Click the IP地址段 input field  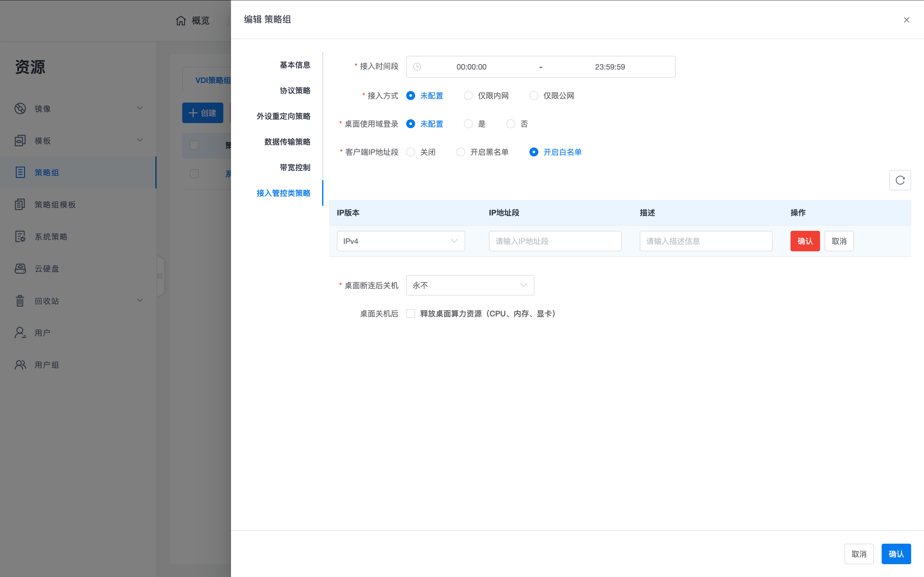[555, 241]
